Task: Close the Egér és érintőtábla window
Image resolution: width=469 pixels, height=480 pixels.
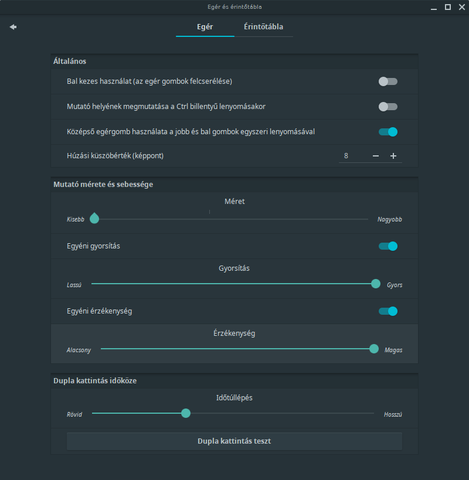Action: [x=462, y=7]
